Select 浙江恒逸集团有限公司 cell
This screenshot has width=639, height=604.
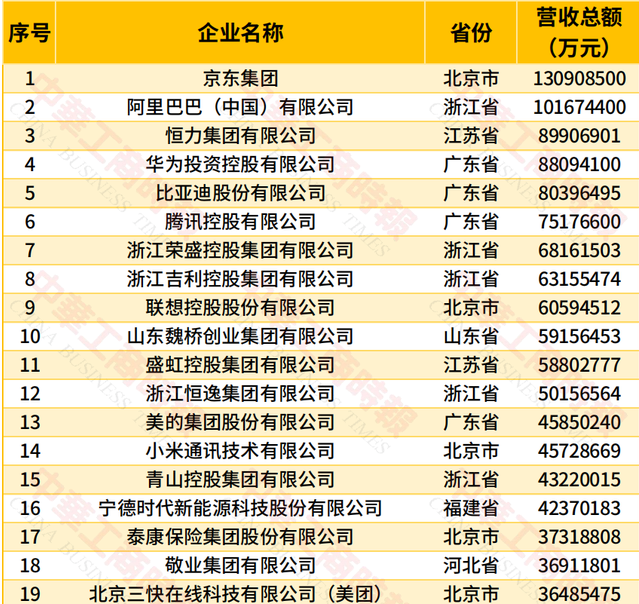(240, 394)
